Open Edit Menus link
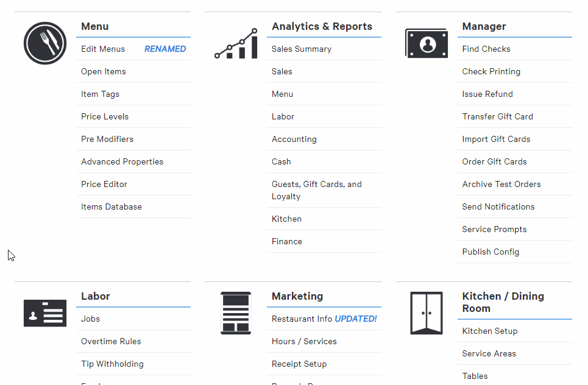 [103, 49]
